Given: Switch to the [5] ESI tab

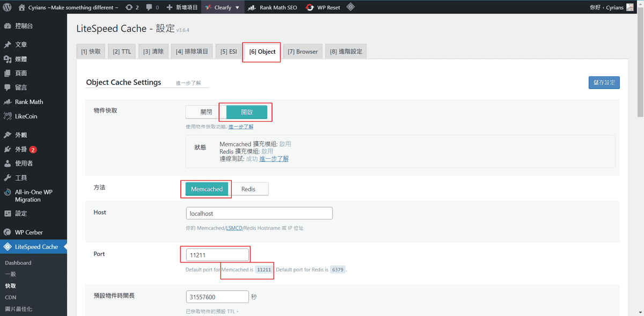Looking at the screenshot, I should 228,52.
